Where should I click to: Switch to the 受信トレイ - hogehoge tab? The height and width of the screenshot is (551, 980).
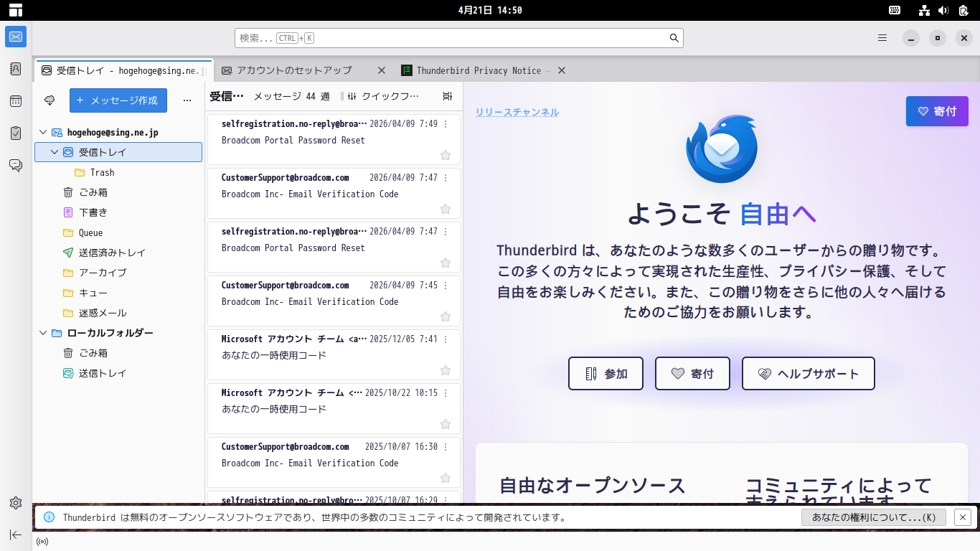click(x=123, y=70)
